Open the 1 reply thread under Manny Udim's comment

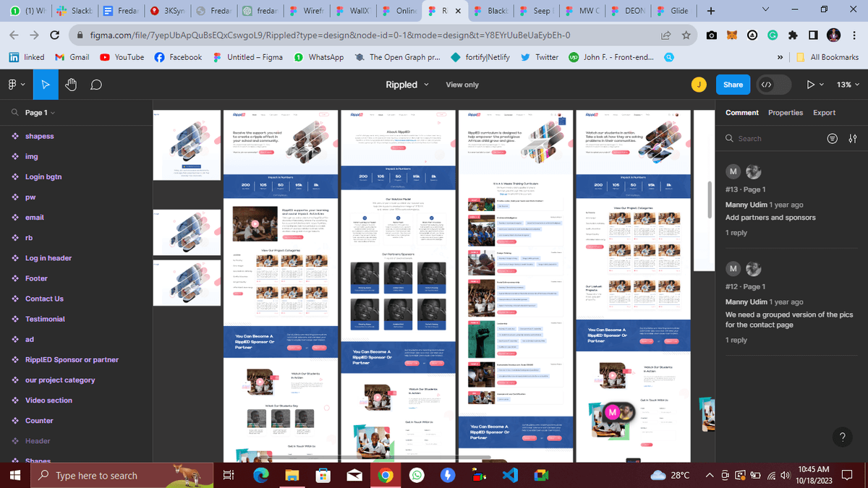736,233
